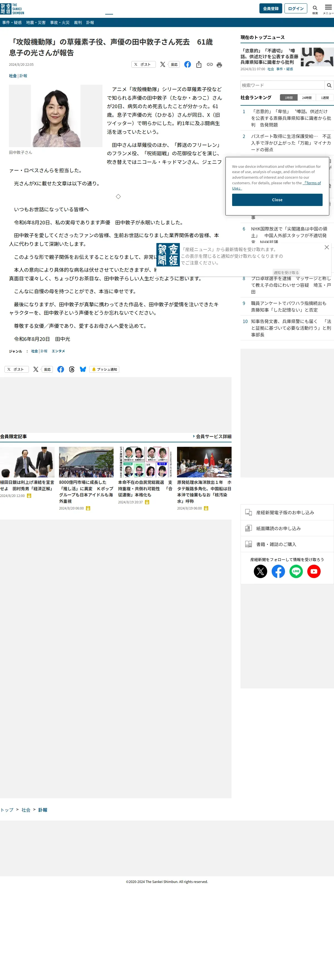Open 書籍・雑誌のご購入 link
This screenshot has height=980, width=334.
coord(287,544)
